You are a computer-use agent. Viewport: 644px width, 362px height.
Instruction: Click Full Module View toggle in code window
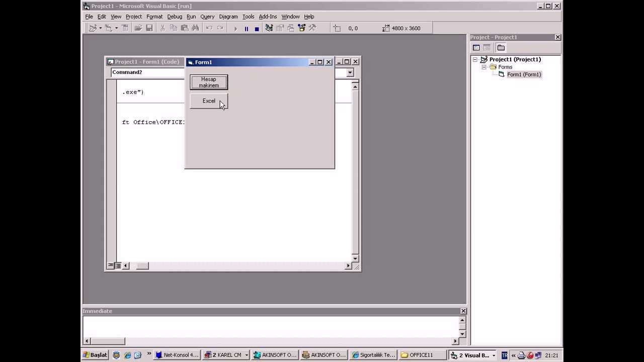point(118,265)
